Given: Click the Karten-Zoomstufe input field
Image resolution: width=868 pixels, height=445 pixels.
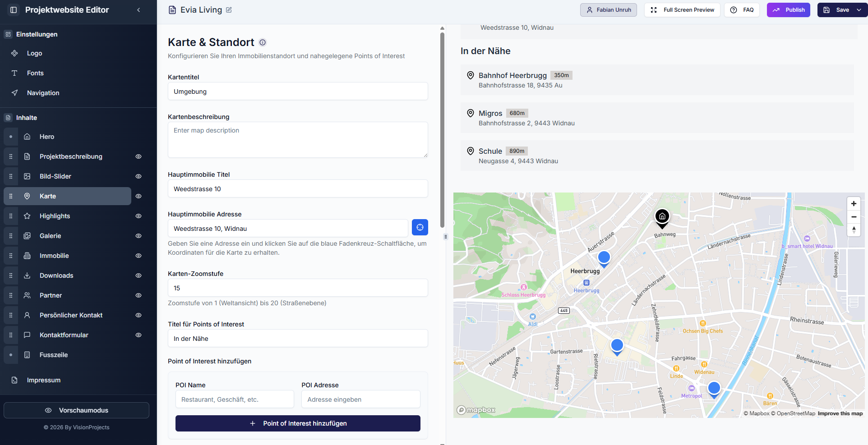Looking at the screenshot, I should tap(298, 288).
